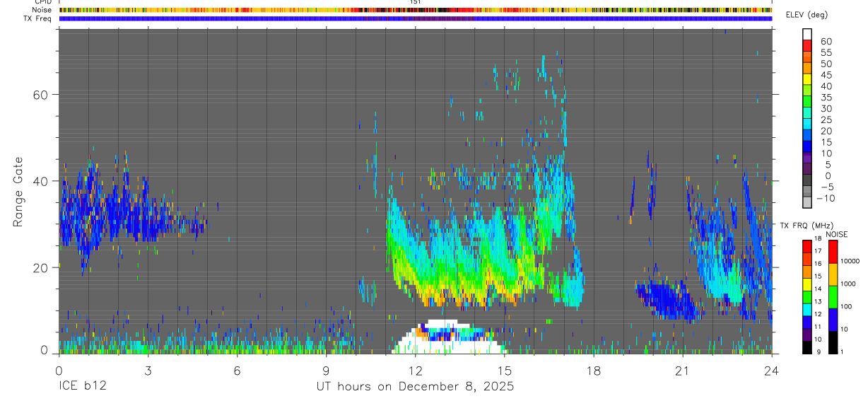This screenshot has width=868, height=401.
Task: Select the black 9–10 MHz TX FRQ swatch
Action: pos(807,347)
